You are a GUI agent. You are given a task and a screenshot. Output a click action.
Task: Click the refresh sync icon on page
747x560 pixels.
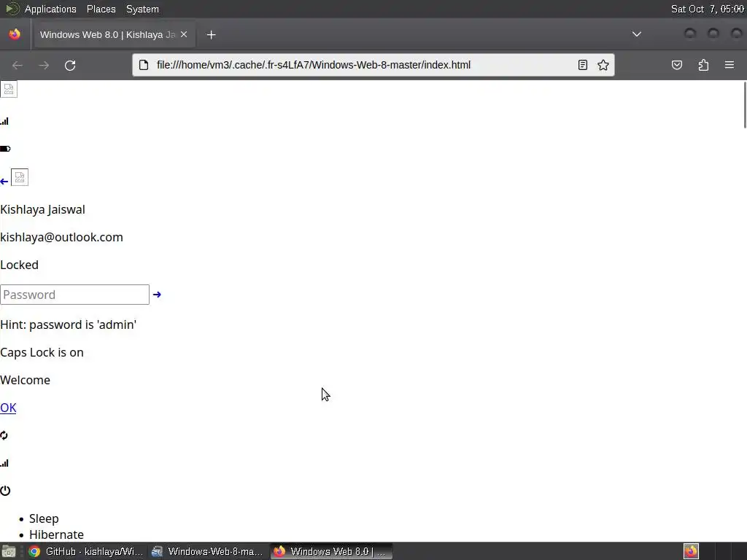[x=4, y=435]
